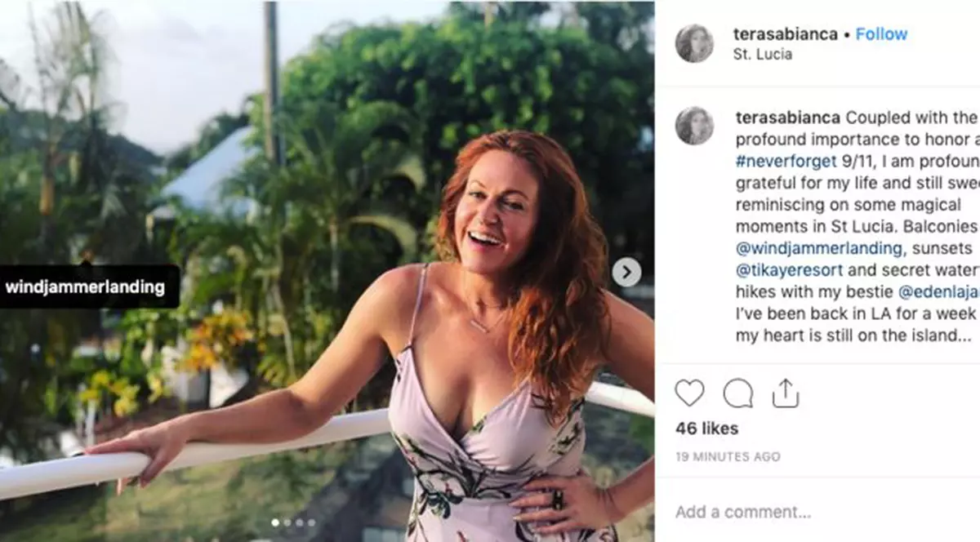This screenshot has height=542, width=980.
Task: Advance to the next photo with the right arrow
Action: tap(626, 270)
